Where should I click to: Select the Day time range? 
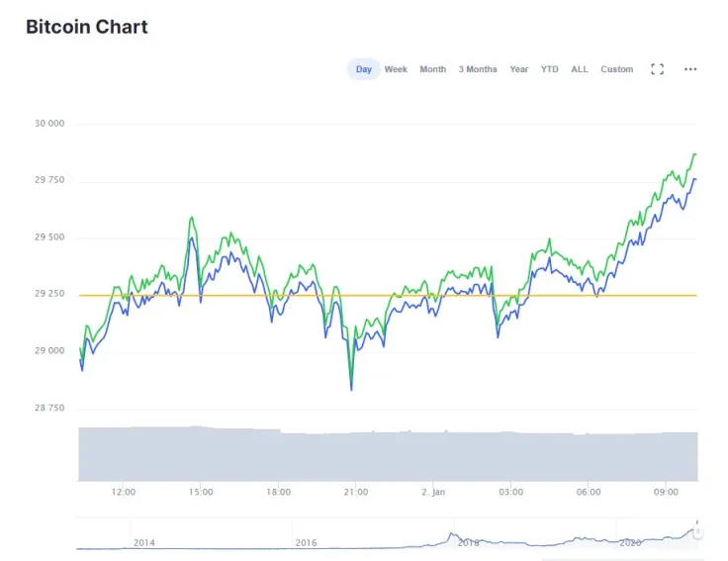pos(363,69)
